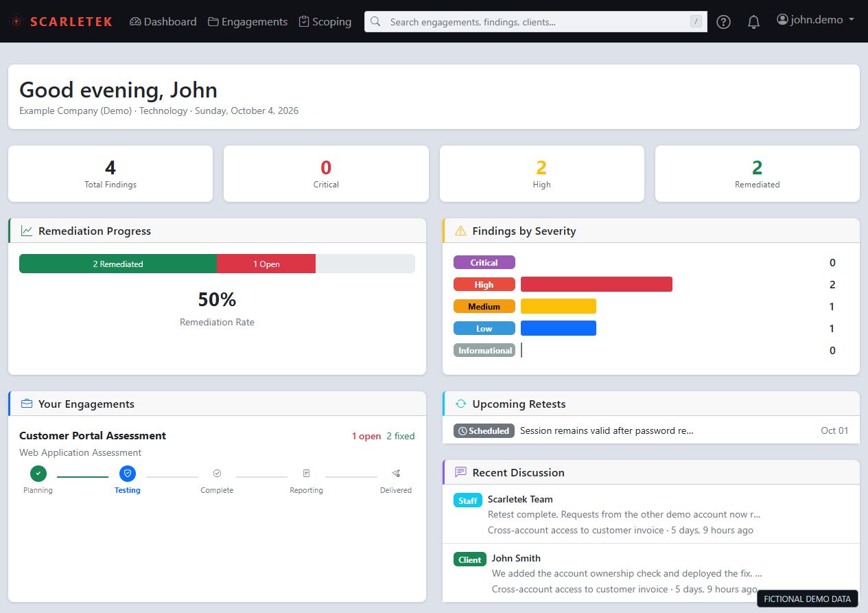Click the Remediated count card
This screenshot has width=868, height=613.
click(758, 174)
